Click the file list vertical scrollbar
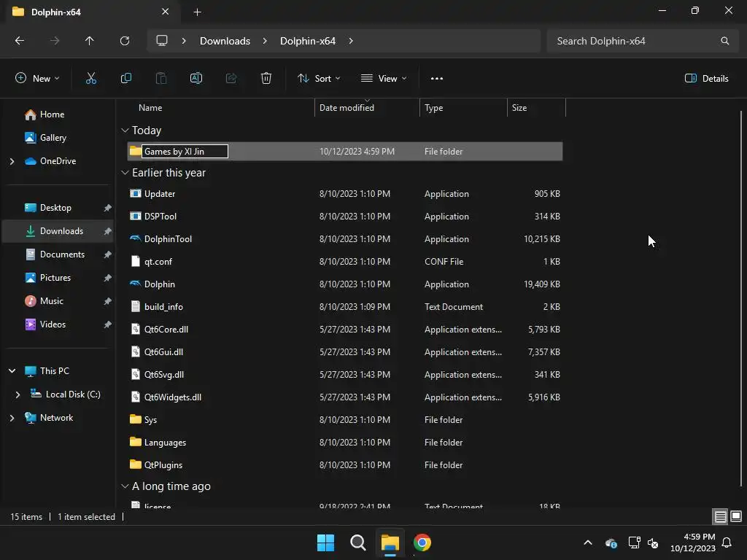The image size is (747, 560). point(741,298)
